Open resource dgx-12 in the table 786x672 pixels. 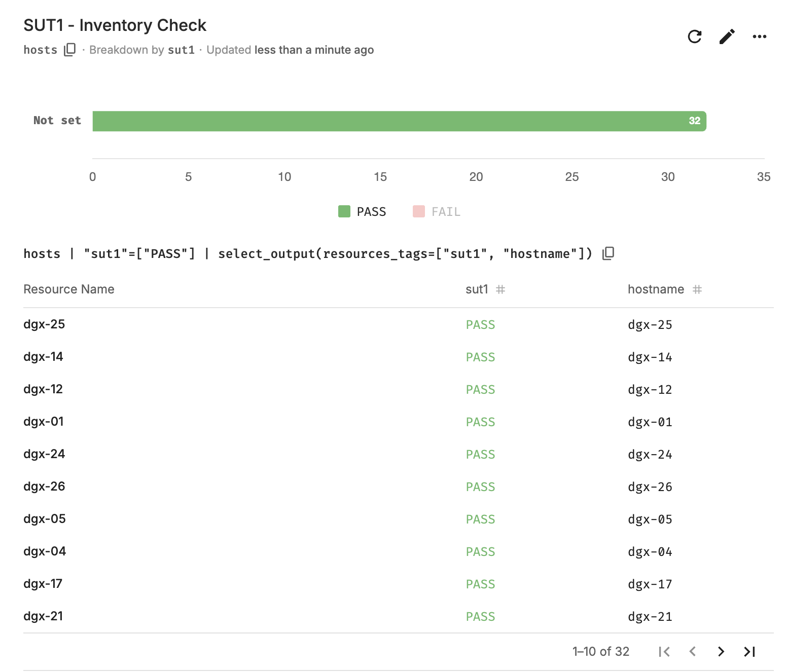(x=43, y=389)
